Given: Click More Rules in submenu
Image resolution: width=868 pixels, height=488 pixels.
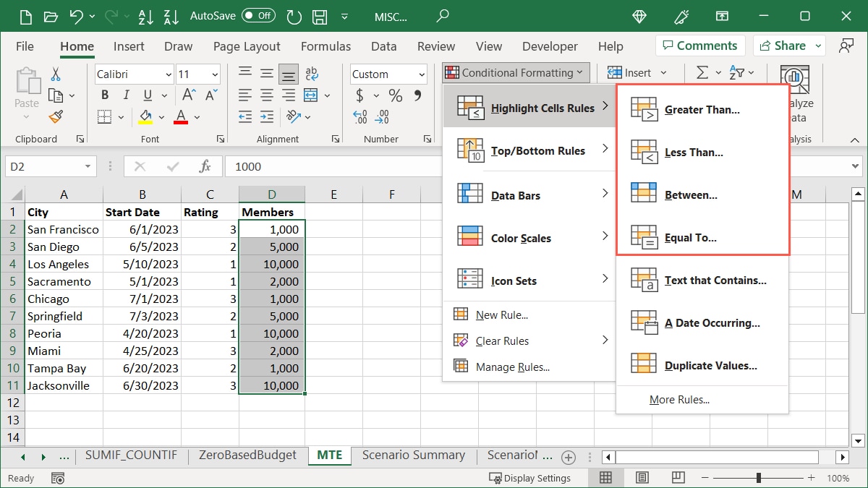Looking at the screenshot, I should click(x=679, y=400).
